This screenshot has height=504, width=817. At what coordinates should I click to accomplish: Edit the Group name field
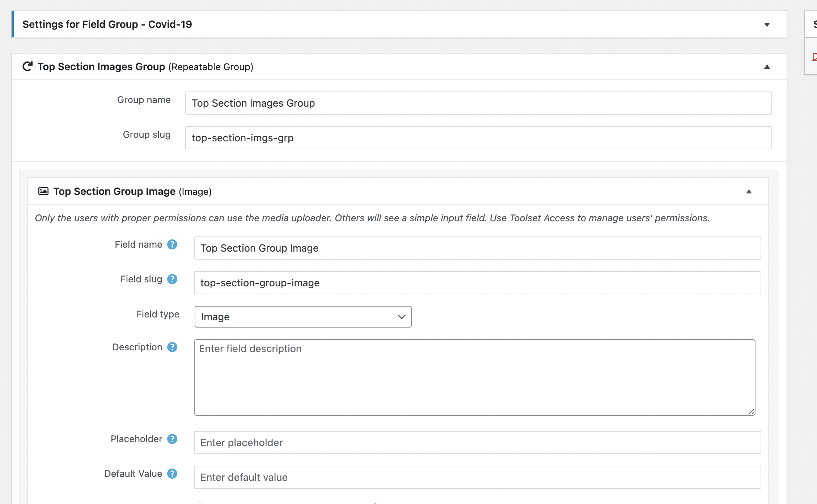478,103
